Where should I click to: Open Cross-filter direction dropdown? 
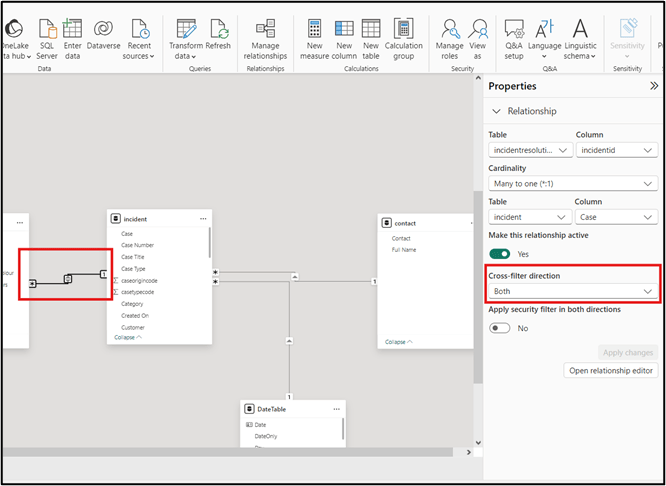click(573, 291)
